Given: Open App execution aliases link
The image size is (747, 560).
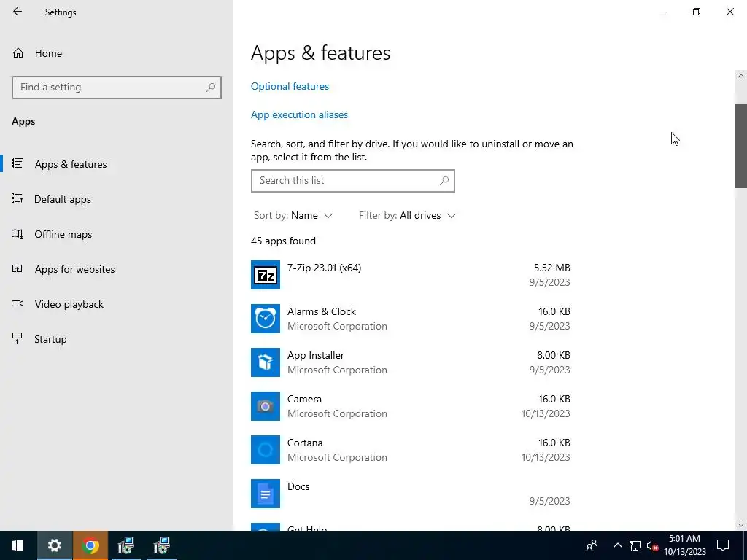Looking at the screenshot, I should pos(299,114).
